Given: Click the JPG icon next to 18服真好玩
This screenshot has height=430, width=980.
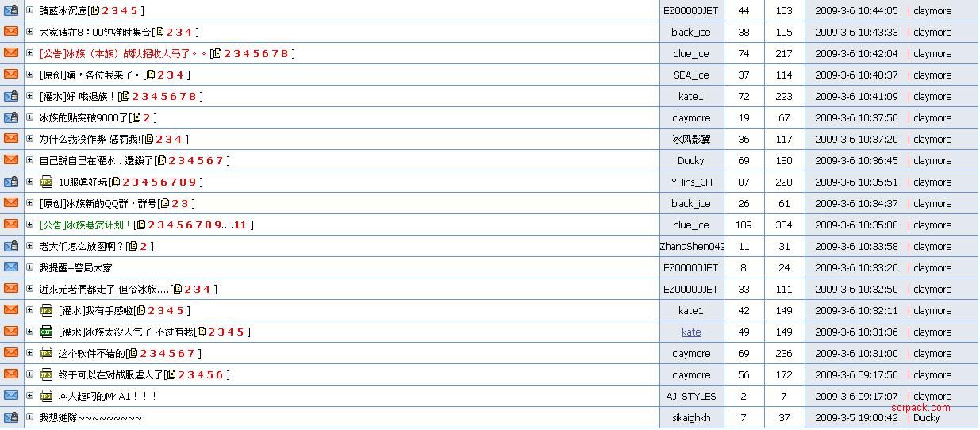Looking at the screenshot, I should (46, 182).
